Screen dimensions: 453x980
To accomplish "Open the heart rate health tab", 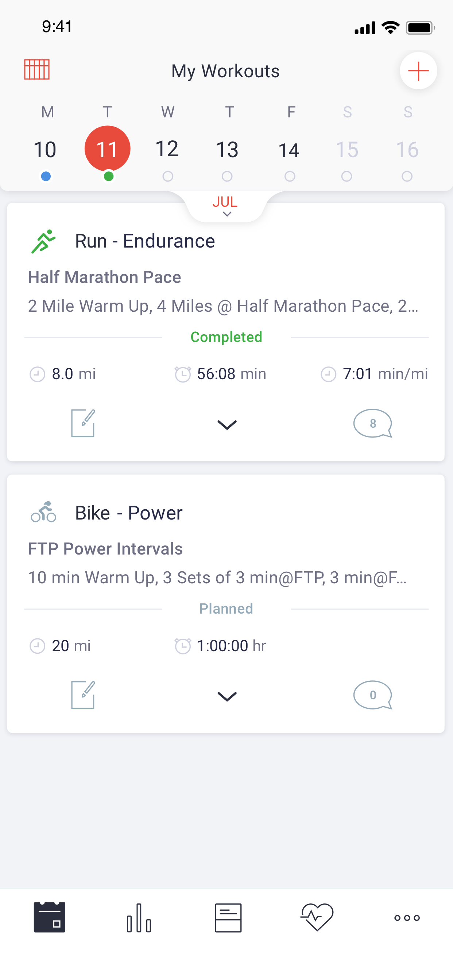I will (317, 917).
